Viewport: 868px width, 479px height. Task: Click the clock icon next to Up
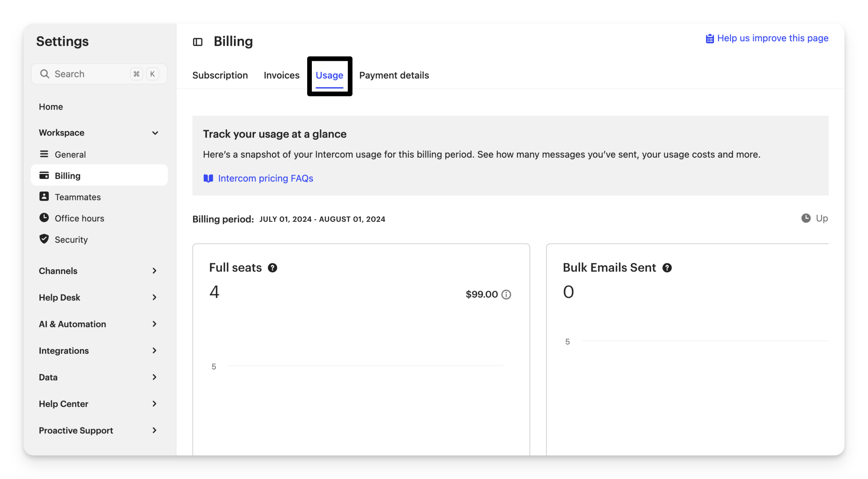[x=806, y=218]
